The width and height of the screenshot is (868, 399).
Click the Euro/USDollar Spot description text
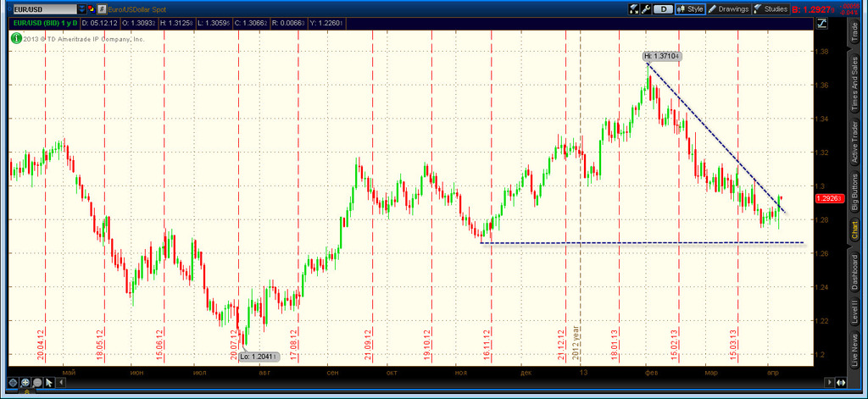point(138,9)
